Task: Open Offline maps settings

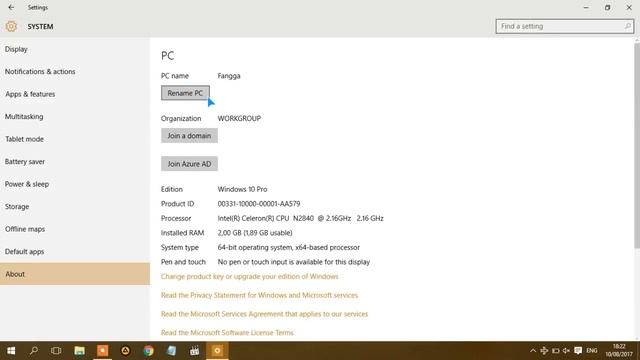Action: point(75,229)
